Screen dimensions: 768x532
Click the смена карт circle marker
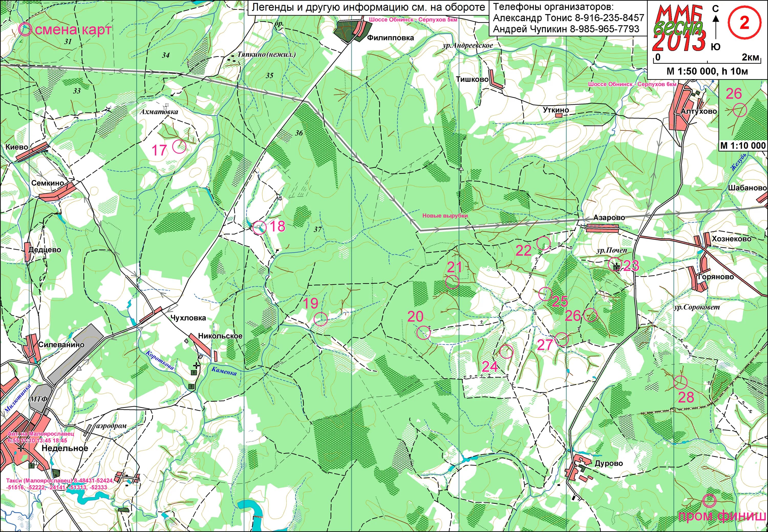[25, 29]
